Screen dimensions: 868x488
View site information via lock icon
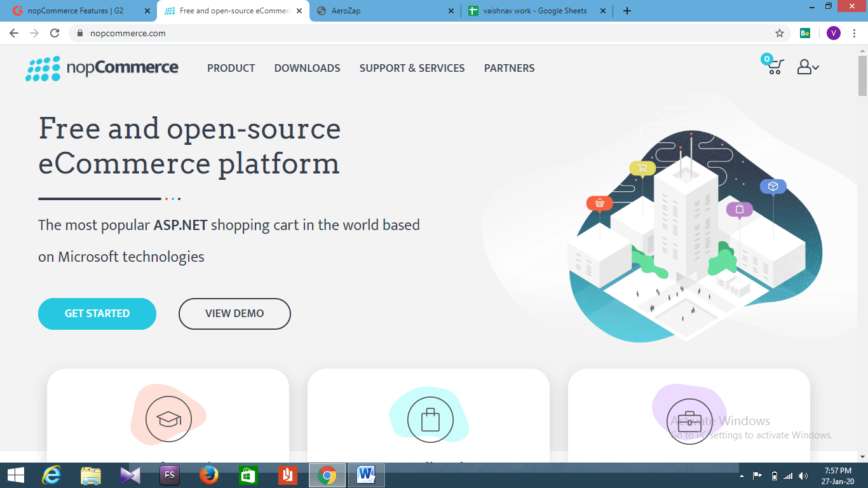coord(80,33)
